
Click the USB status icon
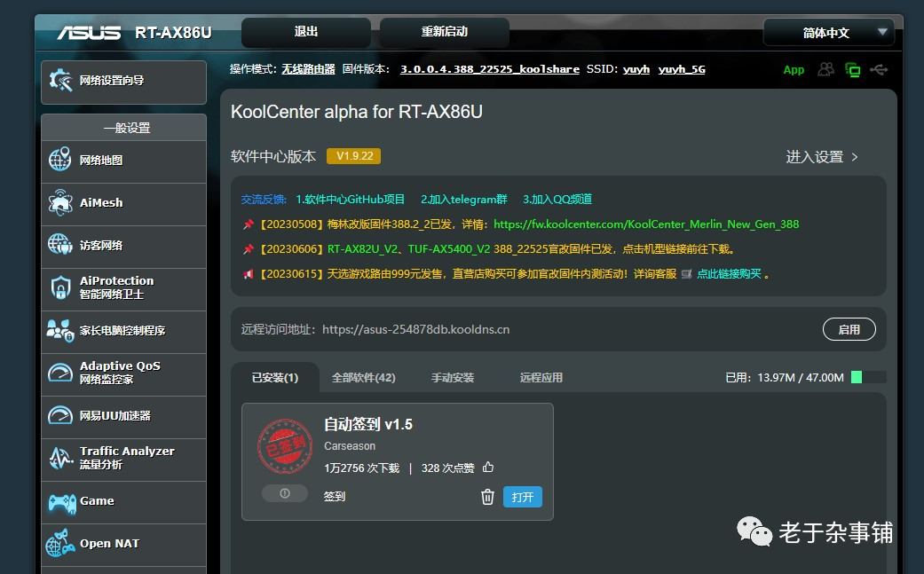click(x=879, y=70)
